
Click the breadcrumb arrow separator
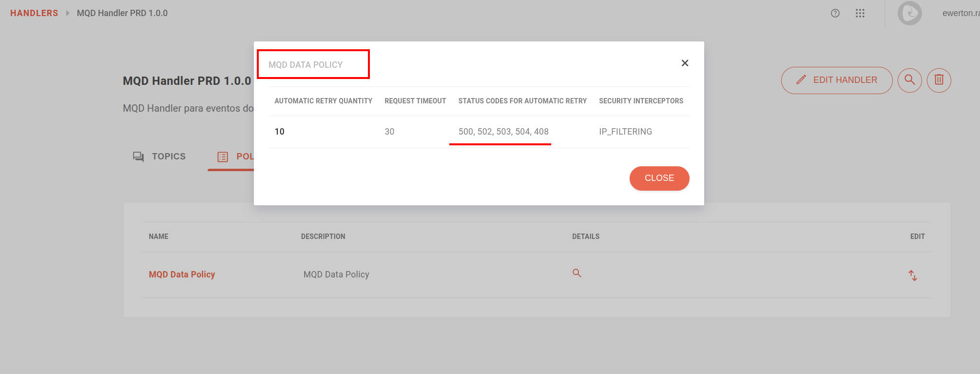point(68,13)
